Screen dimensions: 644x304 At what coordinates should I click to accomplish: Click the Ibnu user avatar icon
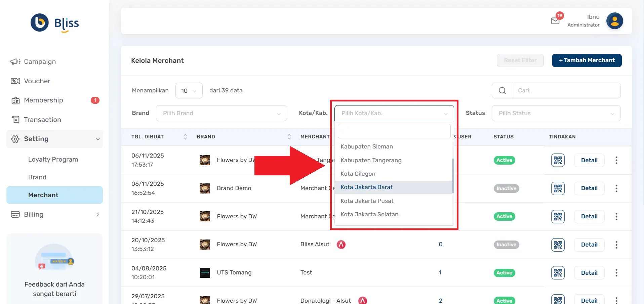(x=614, y=21)
